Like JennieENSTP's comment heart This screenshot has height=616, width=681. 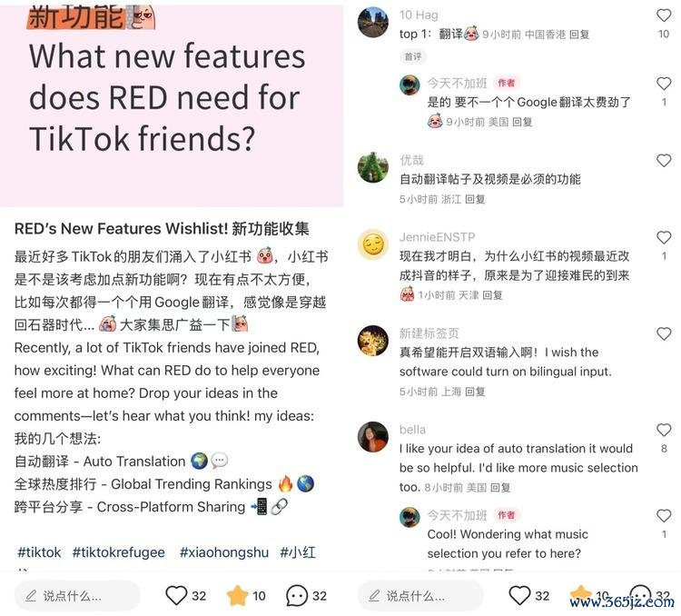pyautogui.click(x=663, y=237)
